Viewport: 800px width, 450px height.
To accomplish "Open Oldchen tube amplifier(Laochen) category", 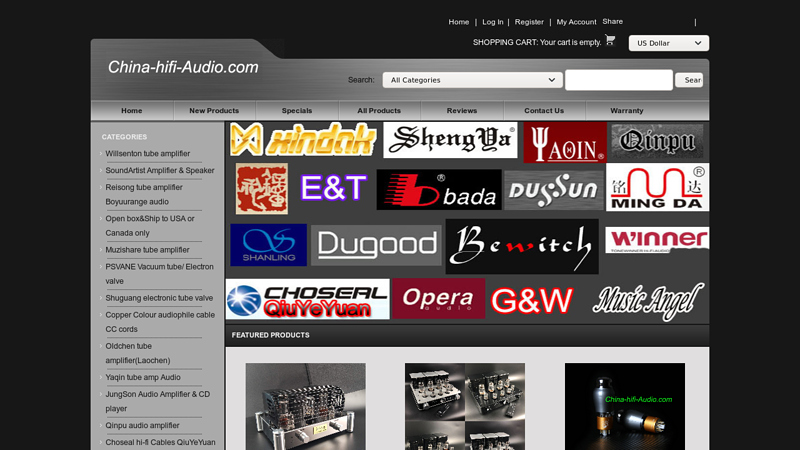I will pyautogui.click(x=138, y=353).
